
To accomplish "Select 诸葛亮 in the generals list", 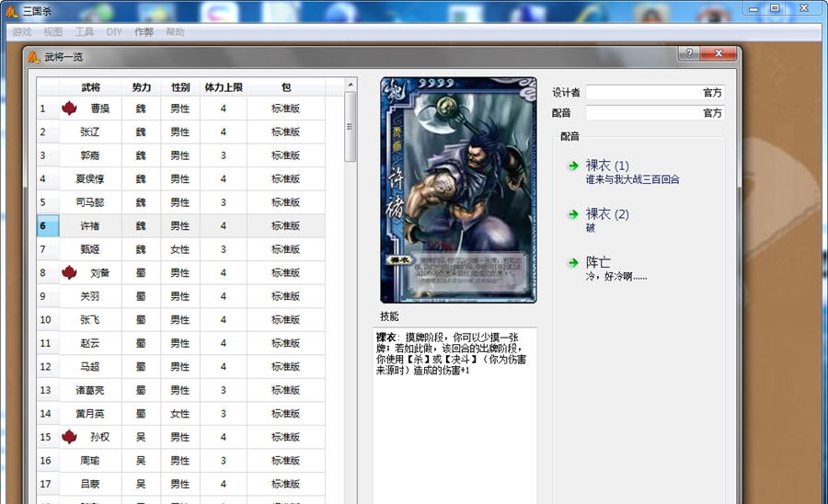I will (x=90, y=390).
